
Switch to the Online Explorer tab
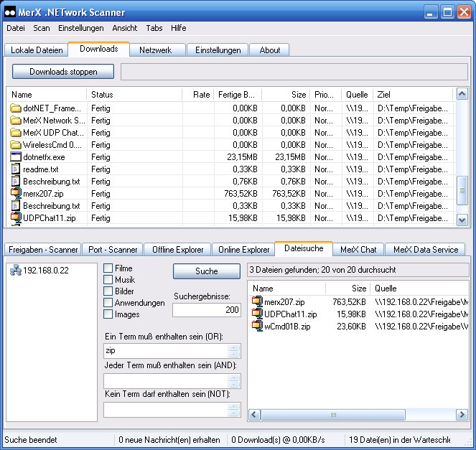(244, 250)
